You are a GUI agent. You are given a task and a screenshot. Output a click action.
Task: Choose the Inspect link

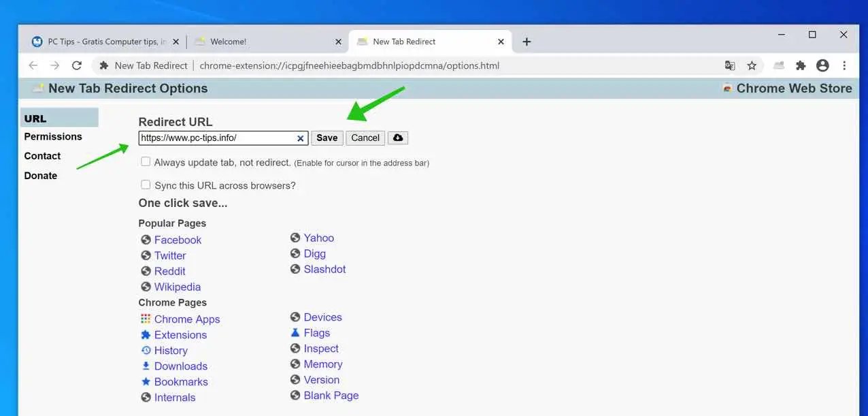pyautogui.click(x=321, y=348)
